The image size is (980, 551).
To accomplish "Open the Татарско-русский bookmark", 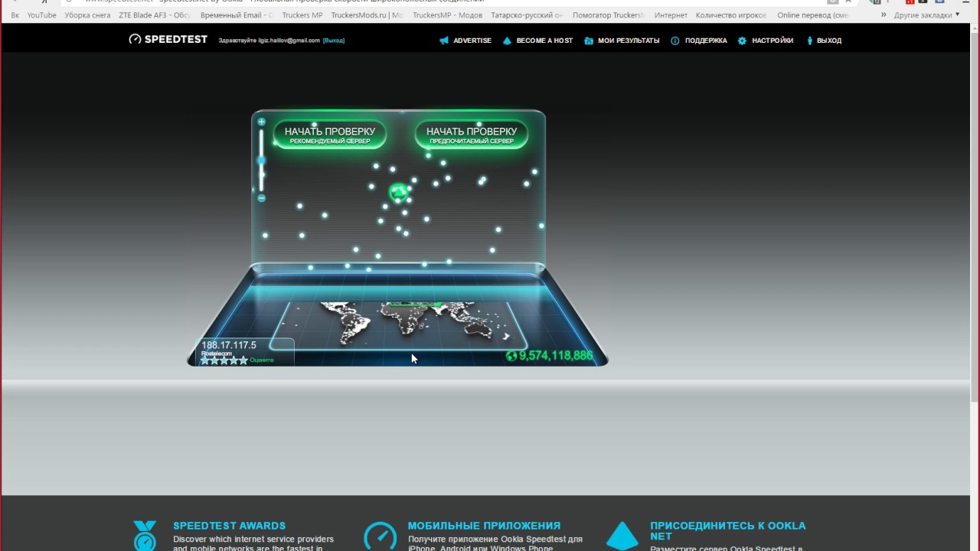I will coord(528,15).
